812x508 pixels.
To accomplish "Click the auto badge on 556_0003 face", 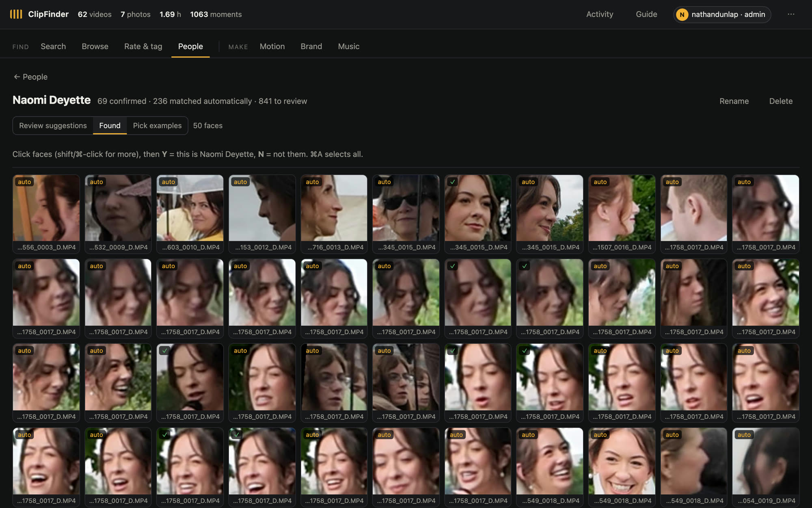I will click(24, 182).
